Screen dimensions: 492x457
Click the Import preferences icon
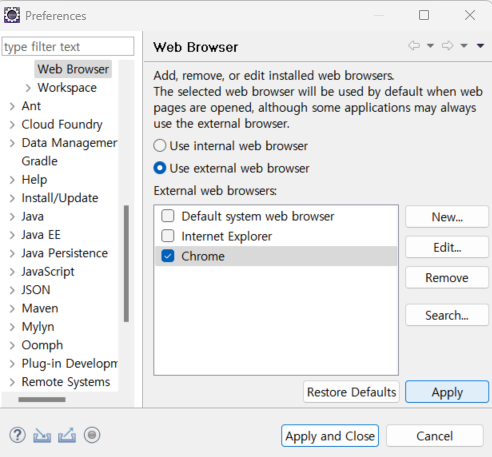point(42,435)
